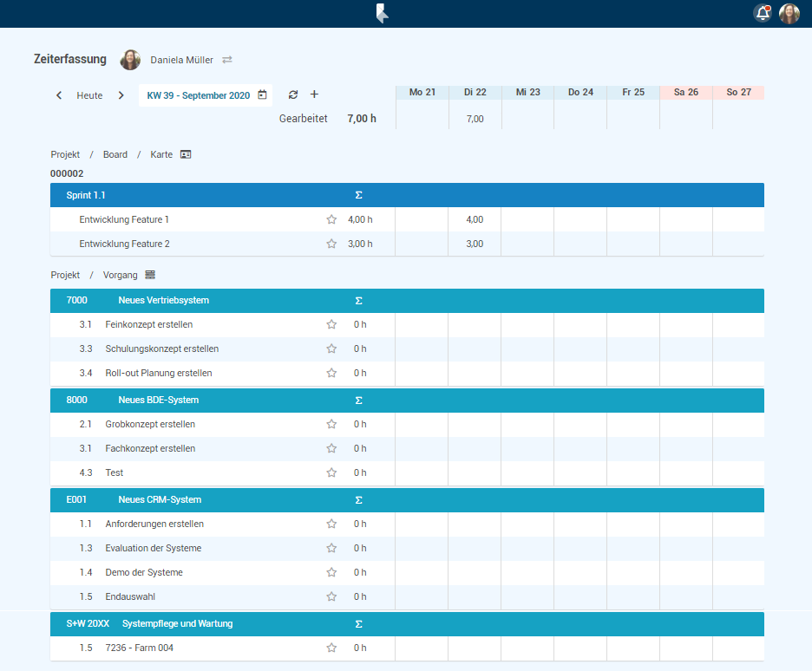Switch employee via swap arrows icon
Screen dimensions: 812x671
(x=227, y=60)
